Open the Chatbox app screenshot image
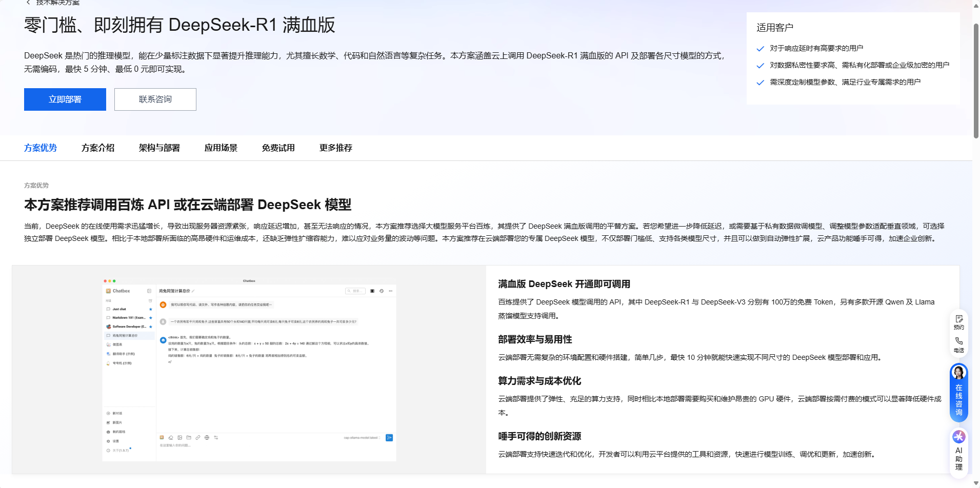The height and width of the screenshot is (488, 980). 249,370
